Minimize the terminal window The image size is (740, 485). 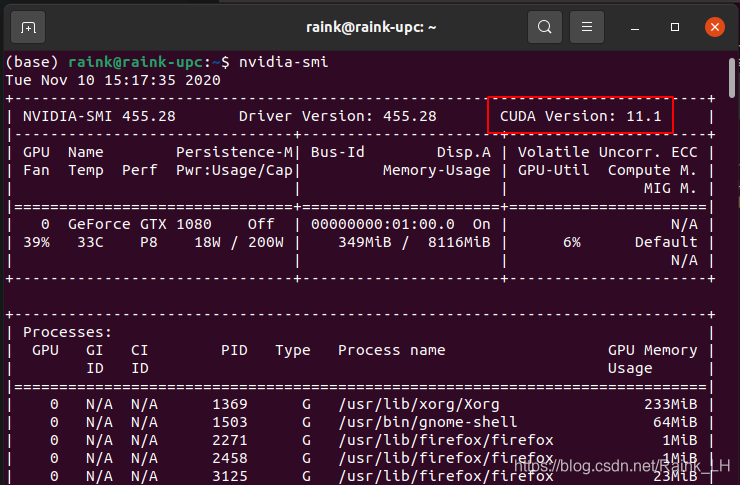click(635, 28)
